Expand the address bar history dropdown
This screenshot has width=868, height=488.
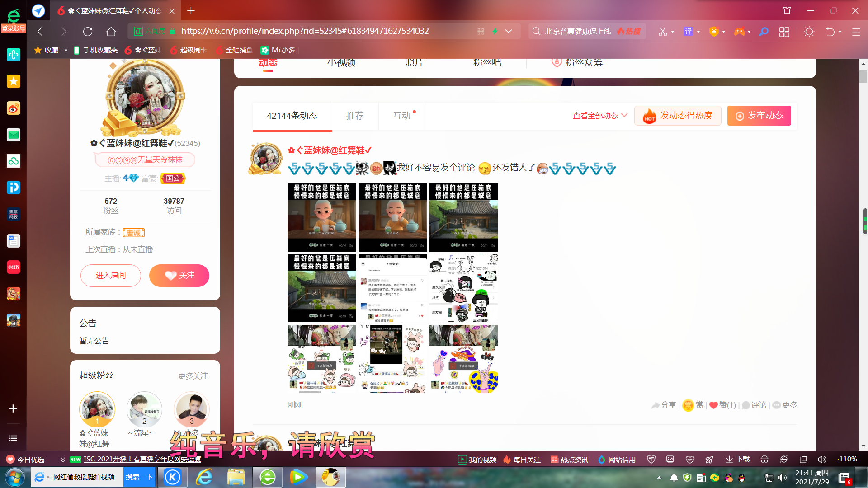[x=509, y=31]
